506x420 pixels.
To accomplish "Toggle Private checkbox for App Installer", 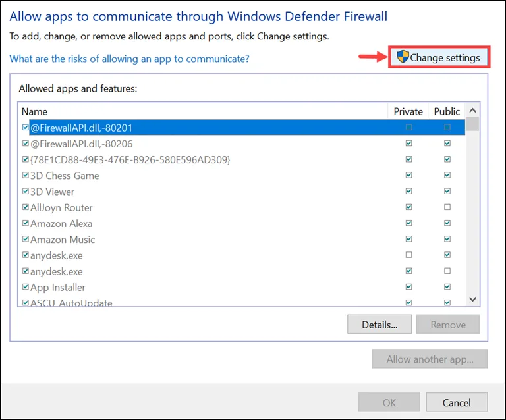I will coord(409,287).
